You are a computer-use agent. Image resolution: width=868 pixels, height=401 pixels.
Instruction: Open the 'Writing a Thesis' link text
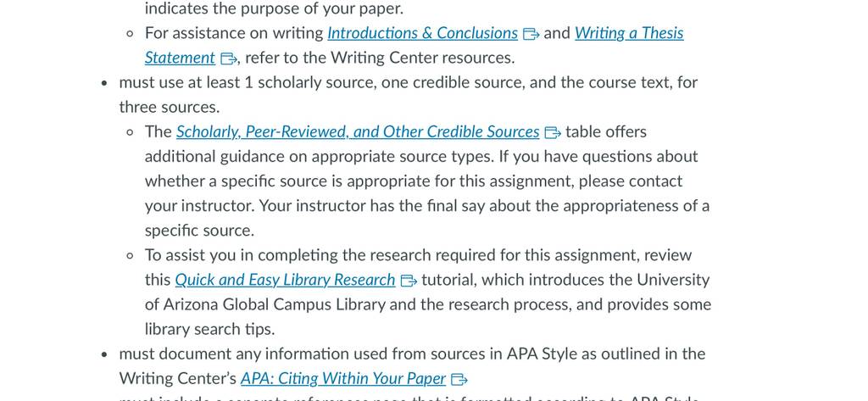[629, 33]
